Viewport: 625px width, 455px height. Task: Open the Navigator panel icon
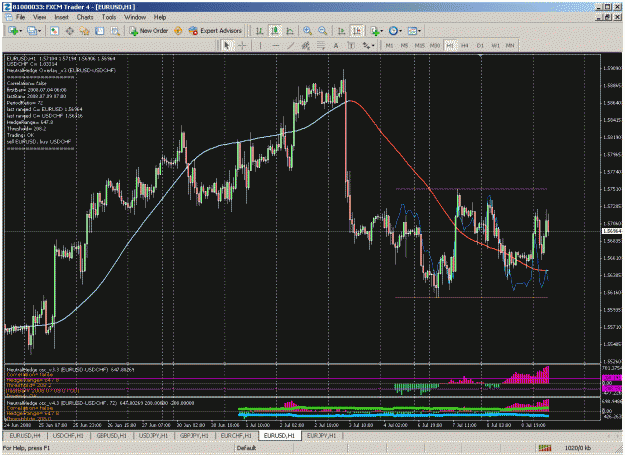tap(85, 31)
